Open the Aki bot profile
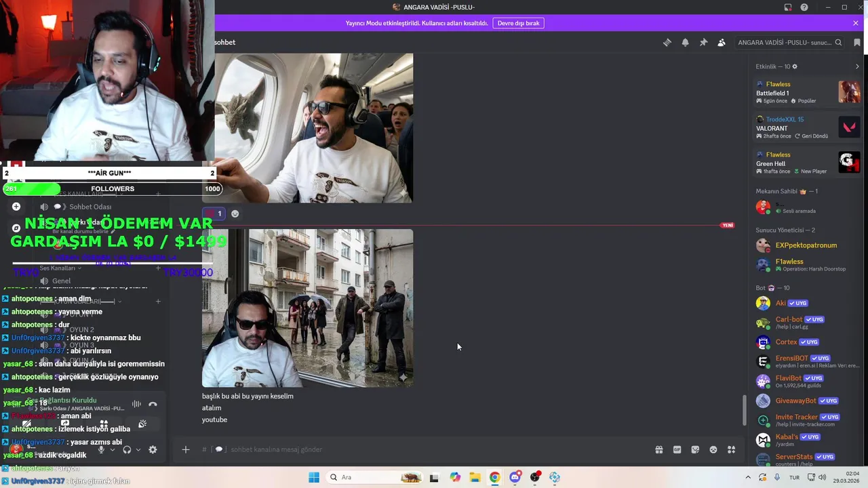 click(x=807, y=303)
